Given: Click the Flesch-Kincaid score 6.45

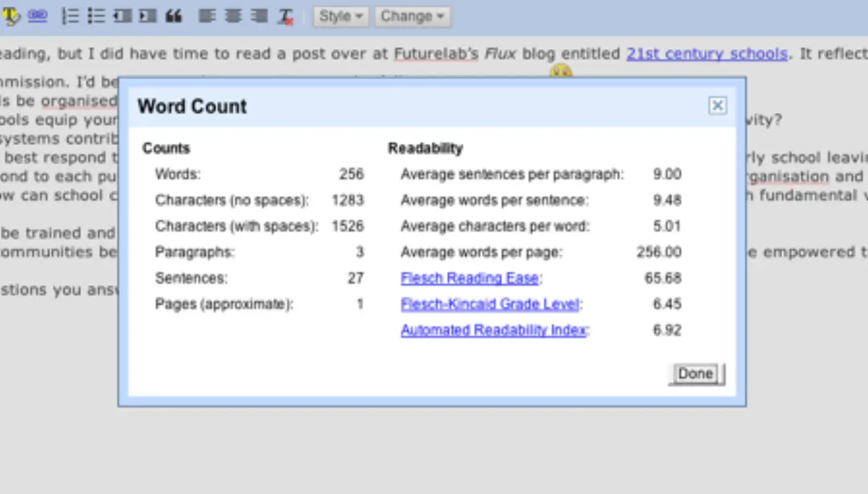Looking at the screenshot, I should [x=667, y=304].
